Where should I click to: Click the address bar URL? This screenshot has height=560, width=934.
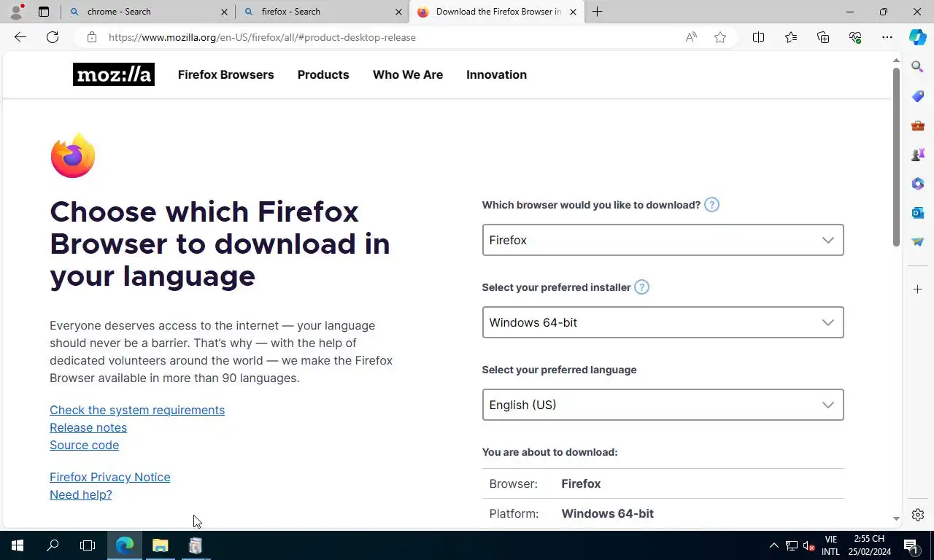[x=262, y=37]
